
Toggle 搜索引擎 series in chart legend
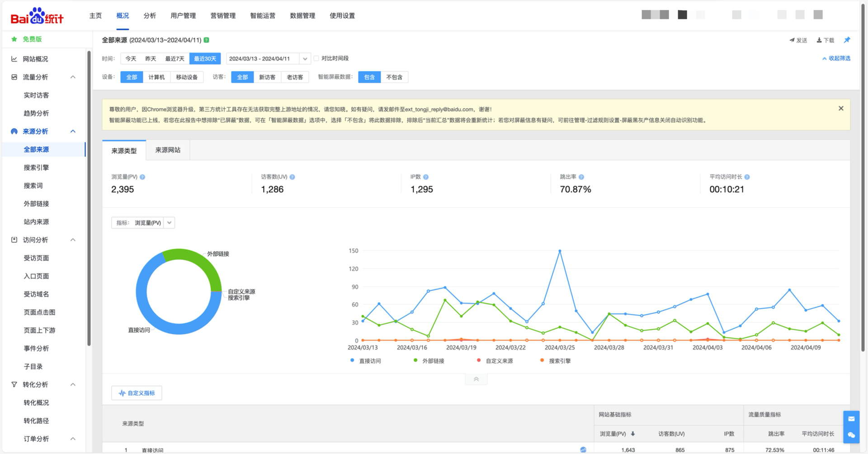point(555,361)
